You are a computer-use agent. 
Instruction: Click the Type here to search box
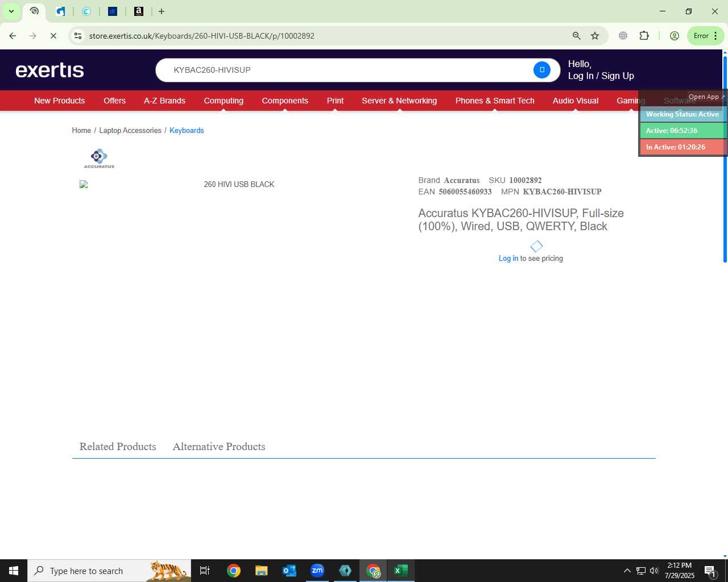pyautogui.click(x=109, y=571)
